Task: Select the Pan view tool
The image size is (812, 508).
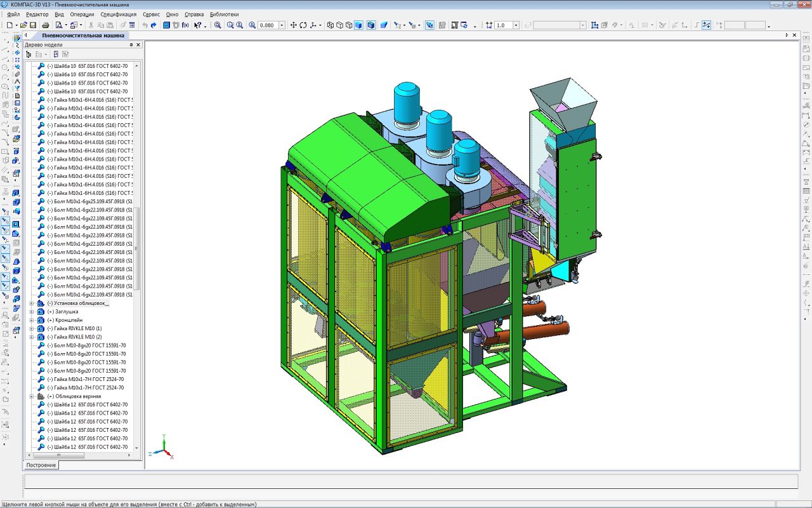Action: [293, 25]
